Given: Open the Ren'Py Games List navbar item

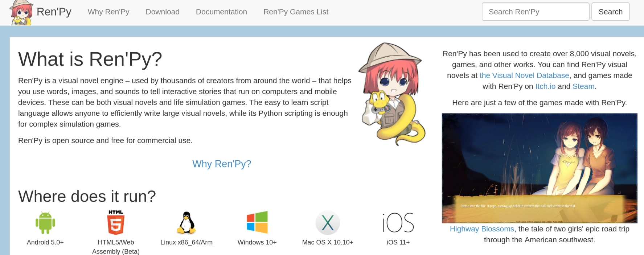Looking at the screenshot, I should (x=296, y=12).
